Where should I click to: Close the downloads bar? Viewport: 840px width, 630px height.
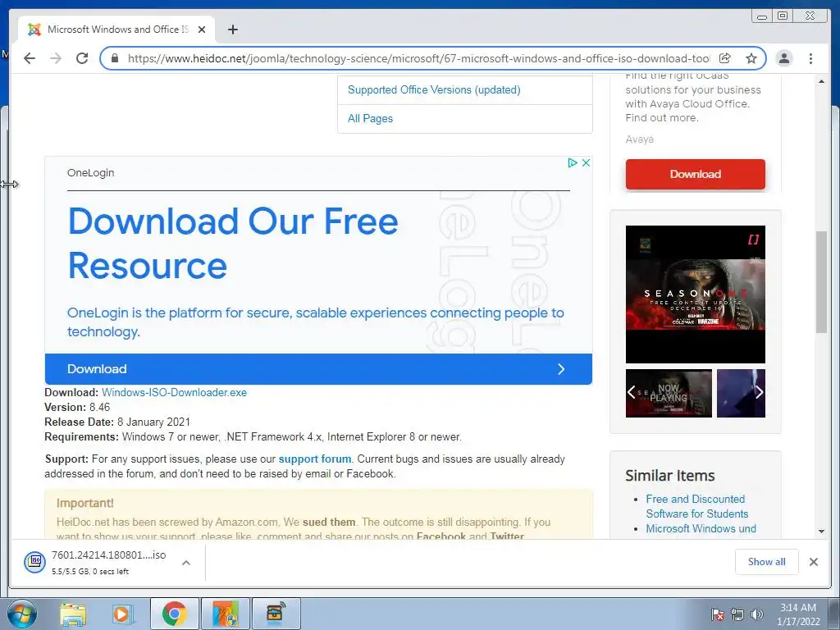click(813, 561)
